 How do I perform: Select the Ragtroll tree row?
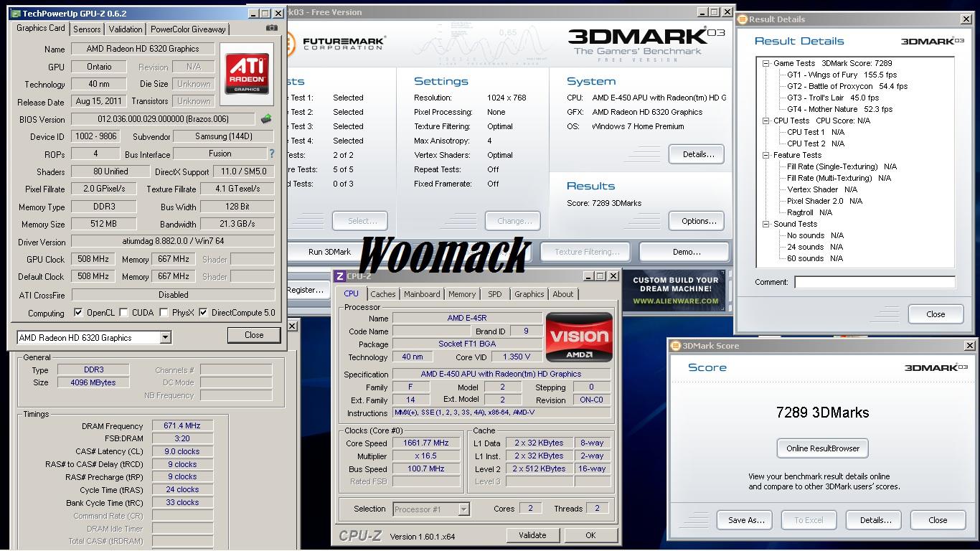(809, 212)
